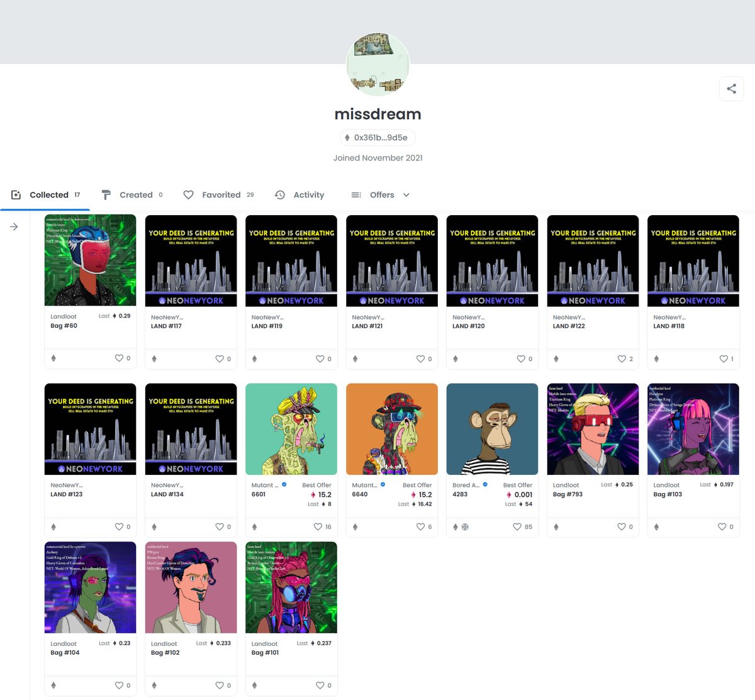Click Landloot collection link above Bag #793
Image resolution: width=755 pixels, height=700 pixels.
tap(566, 486)
